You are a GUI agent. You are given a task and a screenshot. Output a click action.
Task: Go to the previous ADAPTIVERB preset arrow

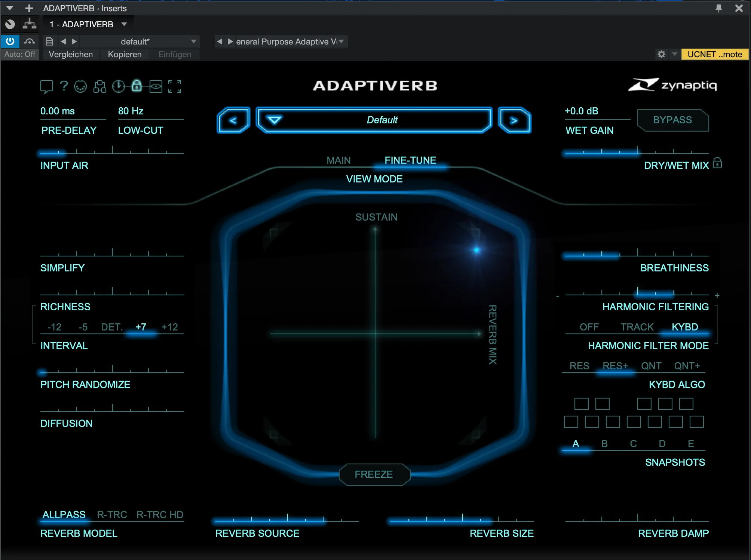click(233, 120)
